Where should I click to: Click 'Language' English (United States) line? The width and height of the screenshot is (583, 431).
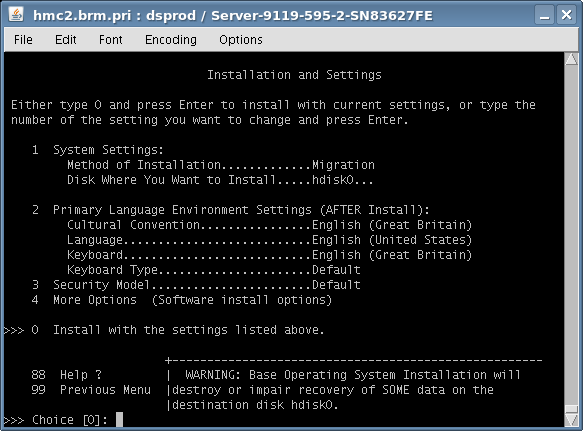click(270, 240)
